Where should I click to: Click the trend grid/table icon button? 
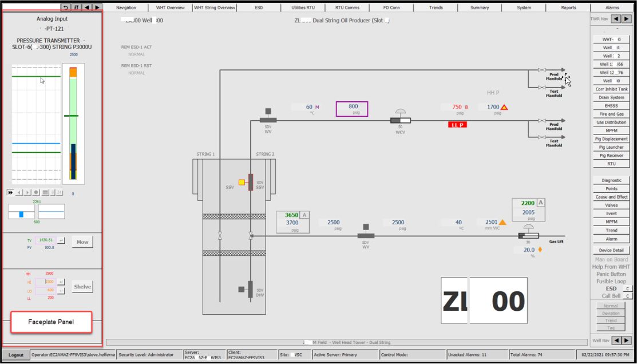pos(46,192)
